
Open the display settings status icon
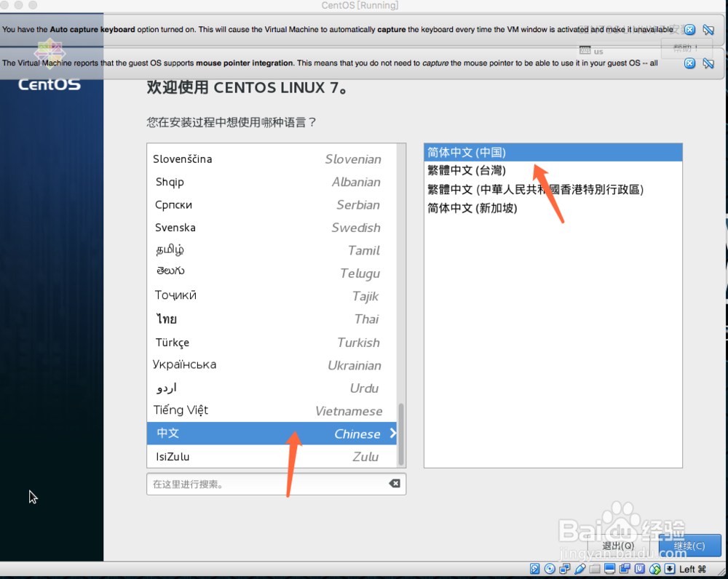(609, 569)
